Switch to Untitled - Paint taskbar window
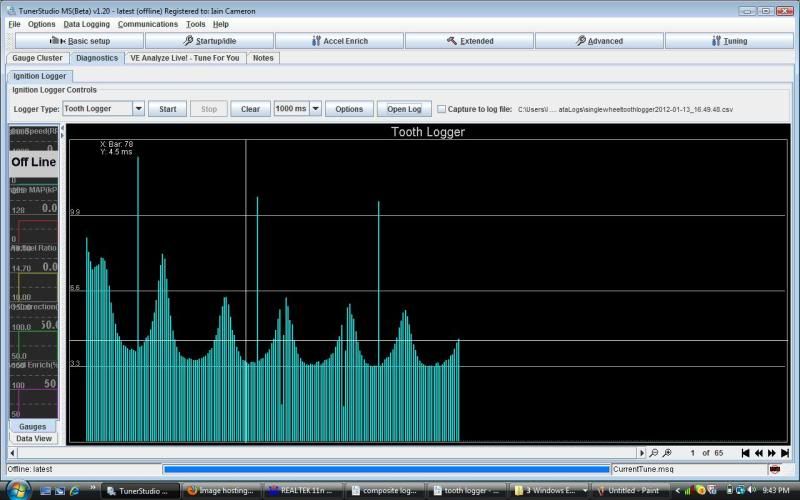This screenshot has width=800, height=500. point(629,490)
